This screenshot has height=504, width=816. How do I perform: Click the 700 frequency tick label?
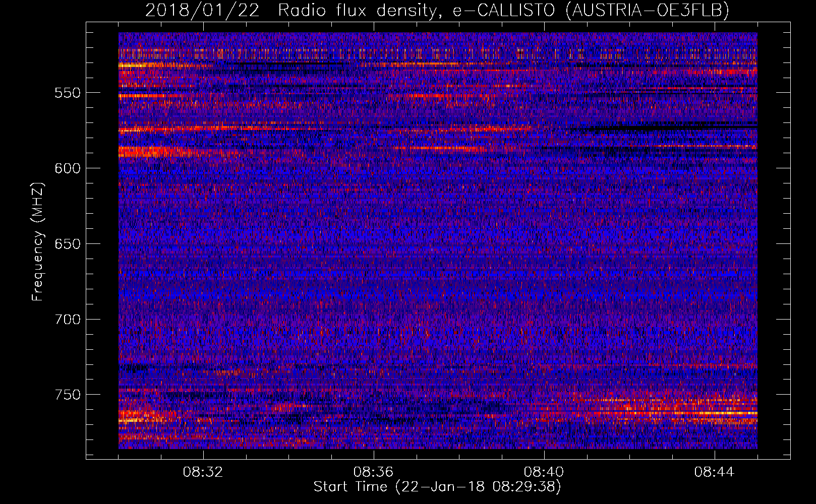(x=68, y=320)
